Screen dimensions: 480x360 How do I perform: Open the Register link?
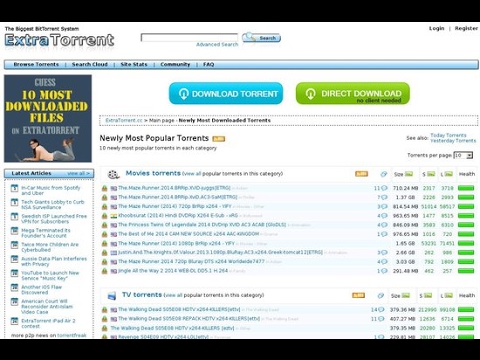point(466,28)
